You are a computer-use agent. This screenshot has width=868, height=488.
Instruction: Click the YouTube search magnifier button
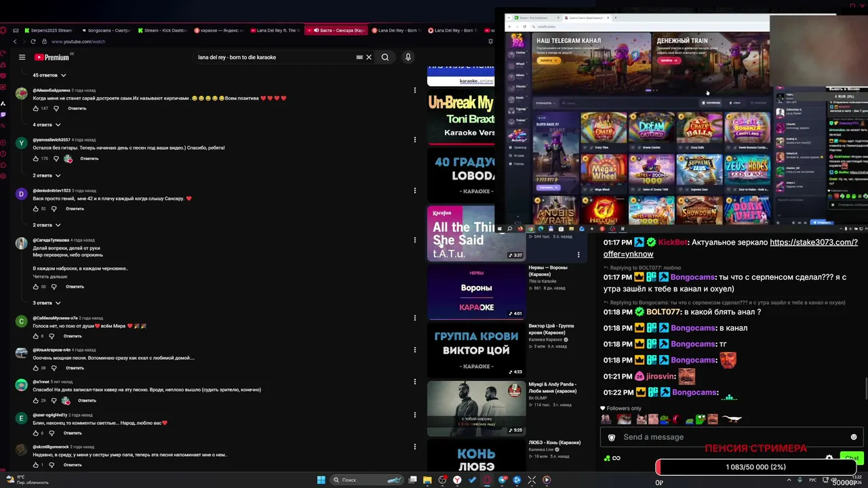385,58
